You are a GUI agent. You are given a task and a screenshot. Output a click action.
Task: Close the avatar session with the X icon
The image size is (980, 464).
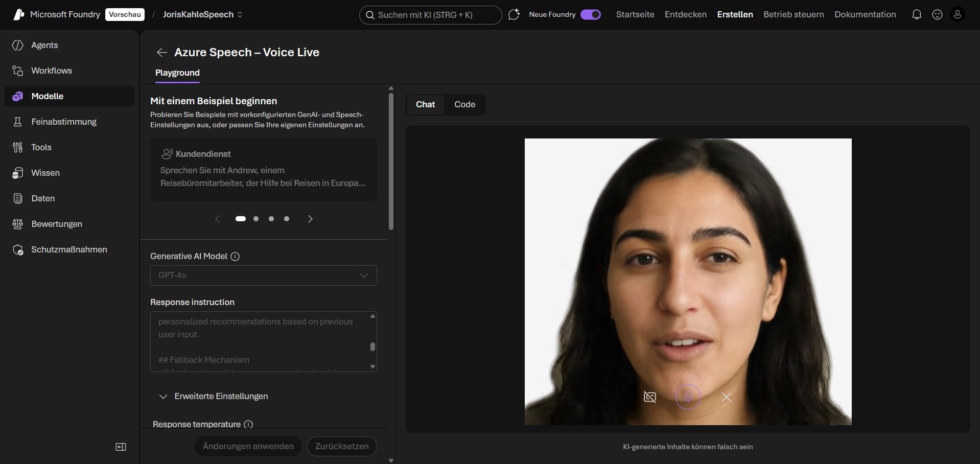point(726,397)
